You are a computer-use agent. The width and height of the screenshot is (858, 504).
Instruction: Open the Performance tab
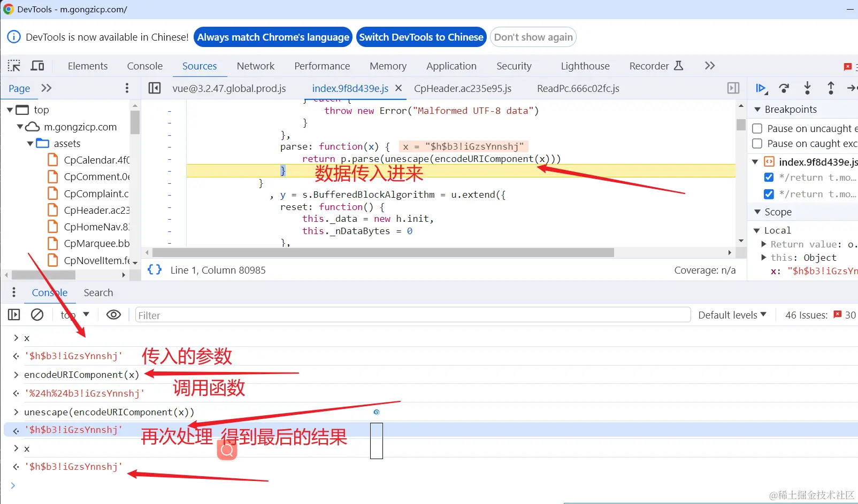pos(322,66)
